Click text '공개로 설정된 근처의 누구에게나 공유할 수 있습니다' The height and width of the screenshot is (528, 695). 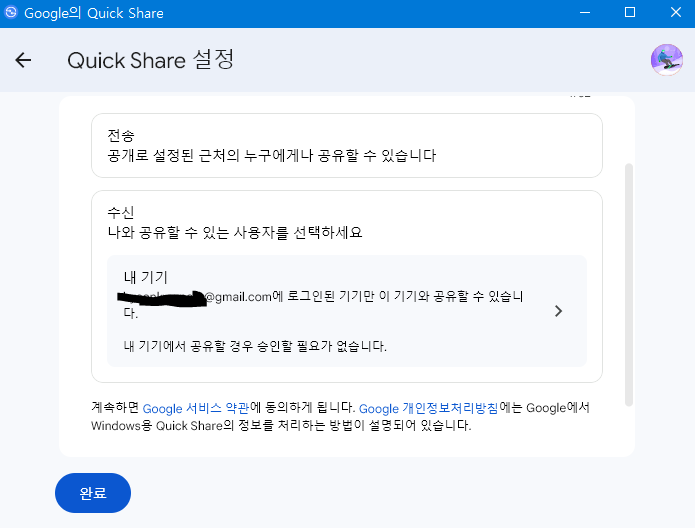pyautogui.click(x=272, y=156)
